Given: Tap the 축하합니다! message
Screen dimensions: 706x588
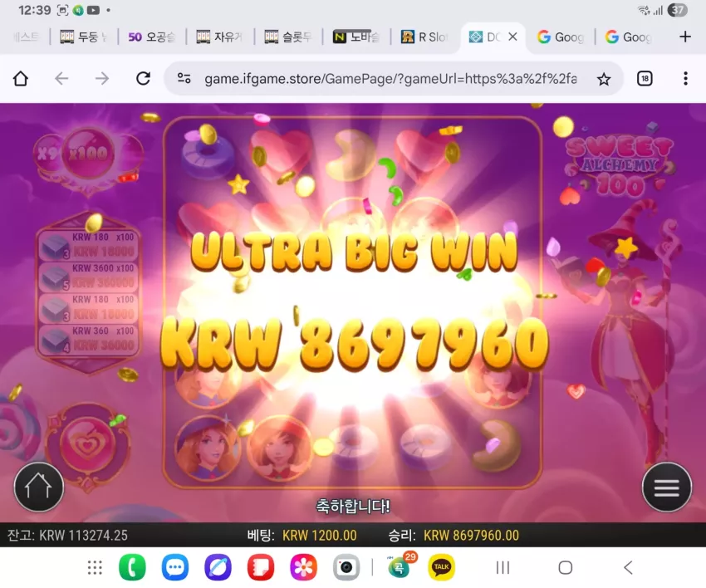Looking at the screenshot, I should [353, 507].
